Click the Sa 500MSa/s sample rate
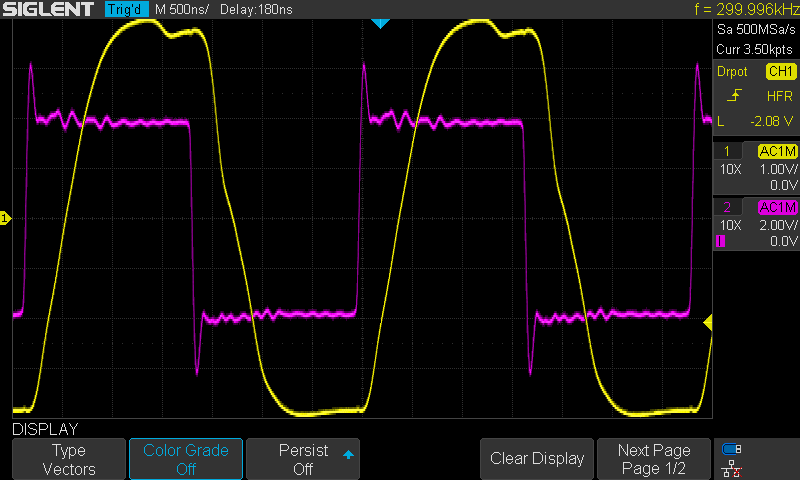The width and height of the screenshot is (800, 480). tap(756, 29)
